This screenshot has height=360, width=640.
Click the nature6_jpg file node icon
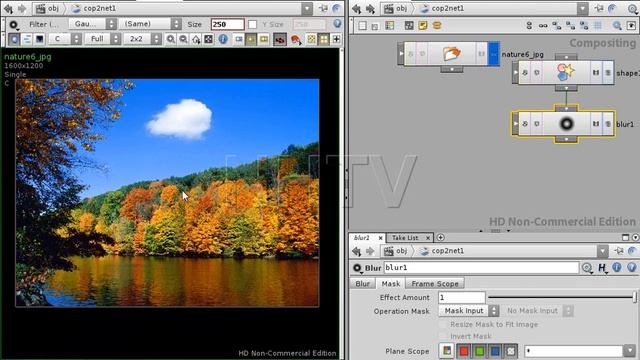click(x=452, y=53)
